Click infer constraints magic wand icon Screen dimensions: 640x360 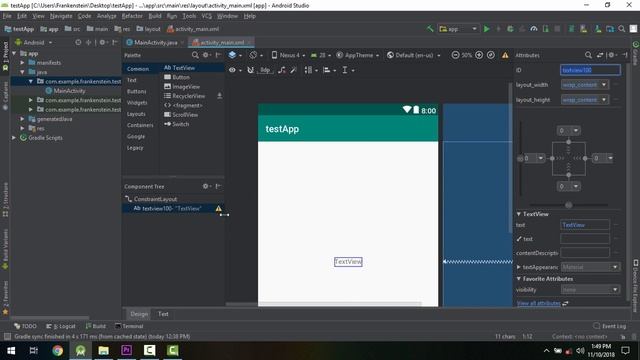pyautogui.click(x=293, y=70)
